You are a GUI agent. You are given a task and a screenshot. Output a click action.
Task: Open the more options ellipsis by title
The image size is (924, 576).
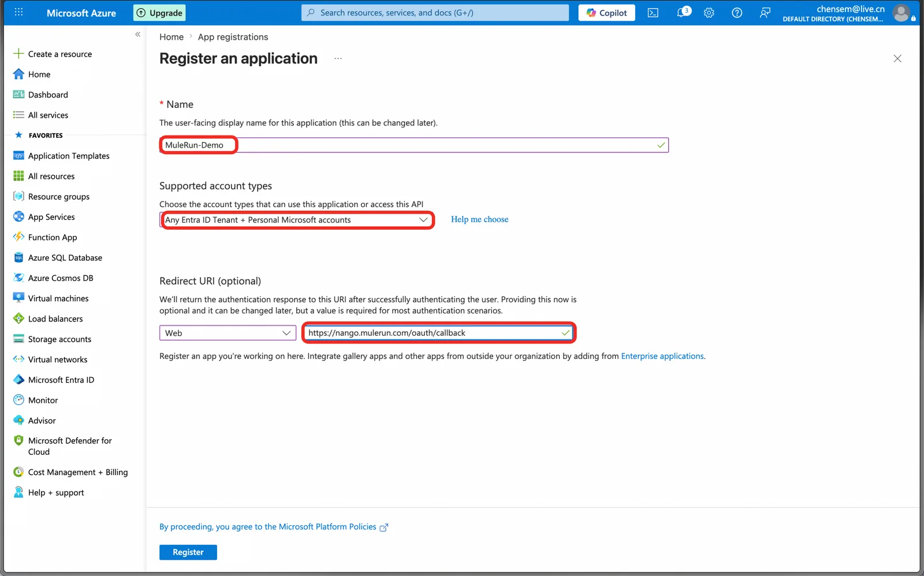pos(338,58)
